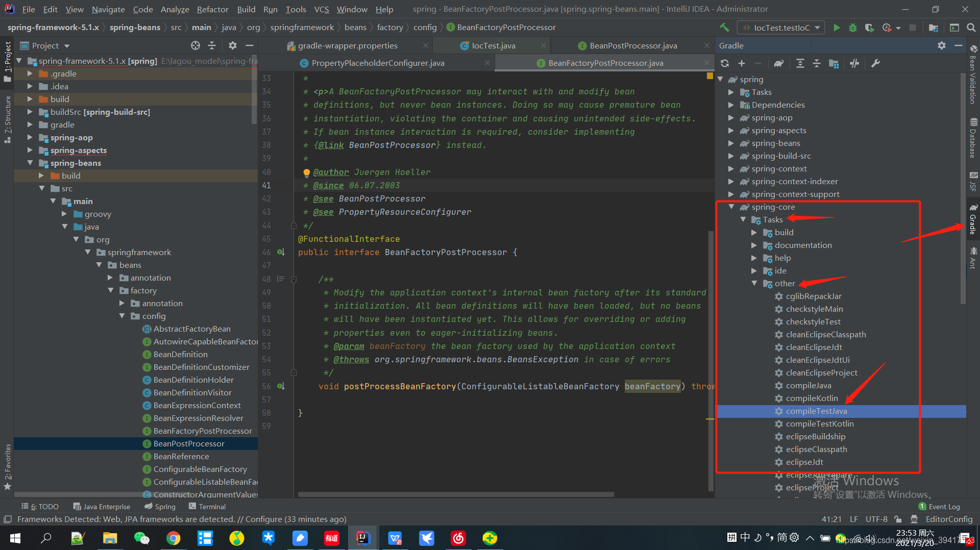Expand buildSrc folder in Project tree

click(x=30, y=112)
